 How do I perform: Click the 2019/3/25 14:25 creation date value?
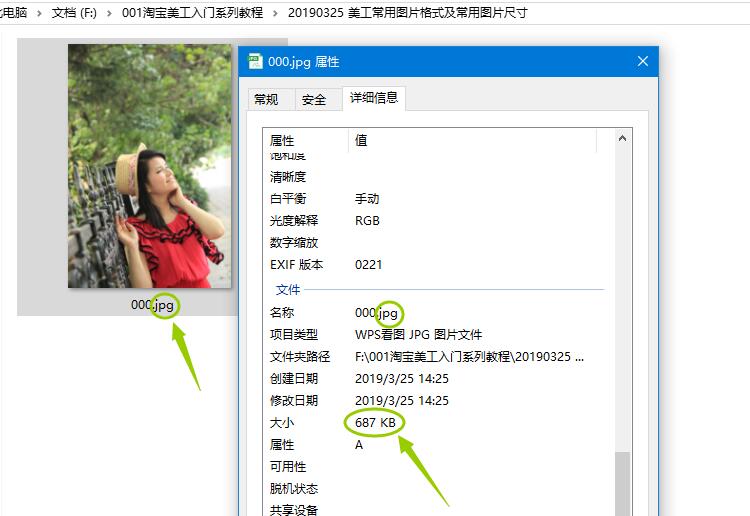402,379
